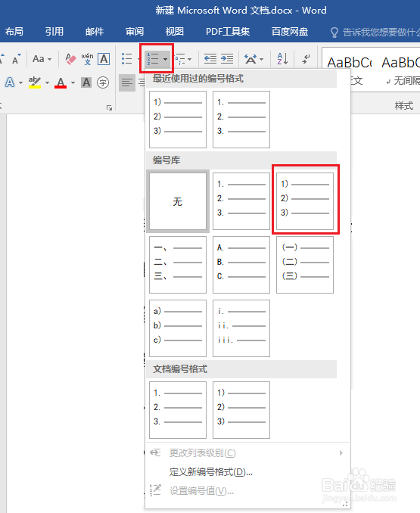Click 定义新编号格式(D)... menu entry
420x513 pixels.
247,472
